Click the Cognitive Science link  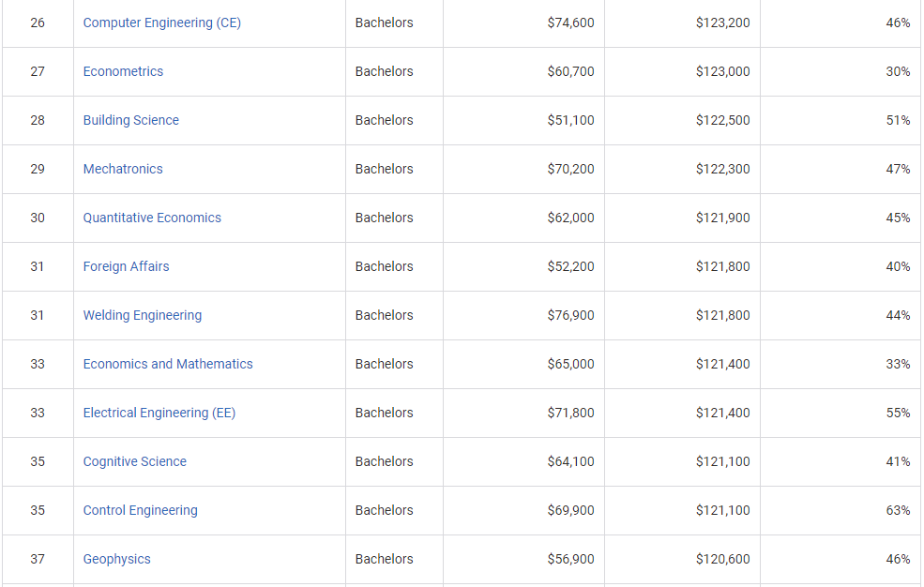pos(134,461)
